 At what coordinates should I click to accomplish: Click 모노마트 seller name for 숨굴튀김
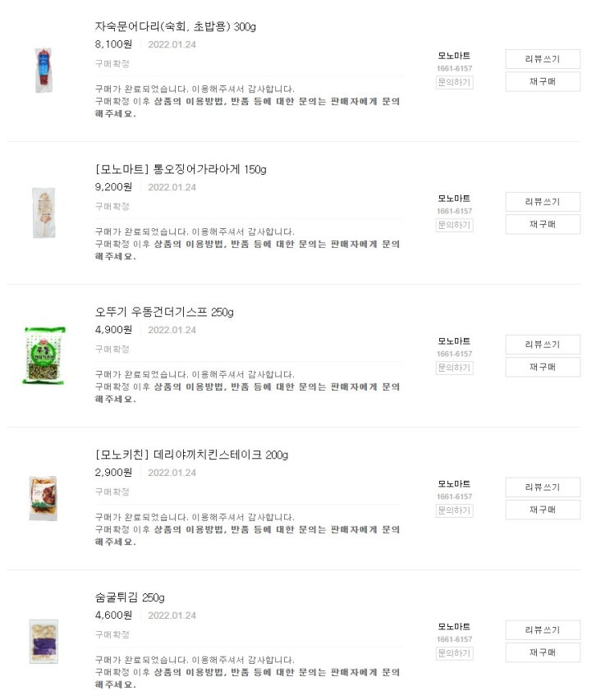(x=454, y=627)
